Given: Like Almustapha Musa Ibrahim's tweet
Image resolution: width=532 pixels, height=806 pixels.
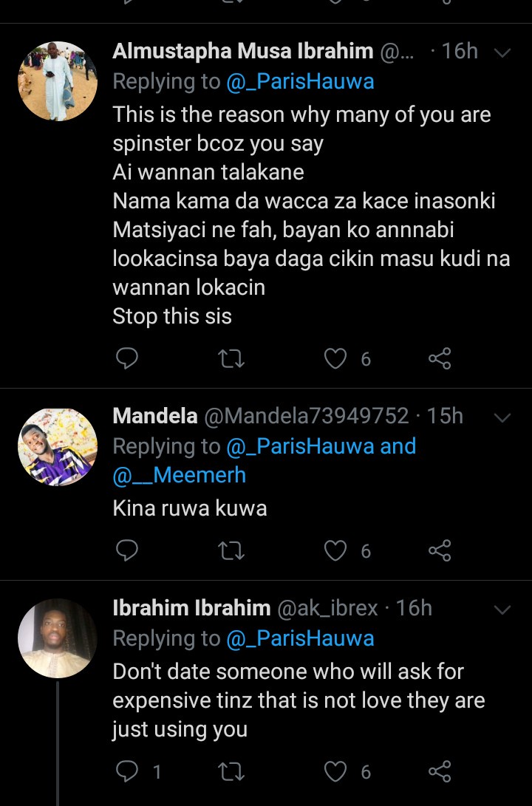Looking at the screenshot, I should click(336, 359).
